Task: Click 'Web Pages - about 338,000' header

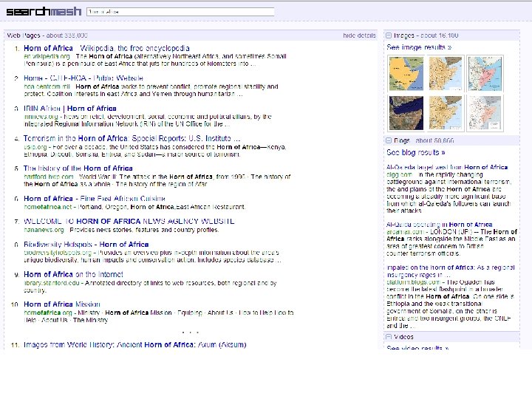Action: pyautogui.click(x=47, y=35)
